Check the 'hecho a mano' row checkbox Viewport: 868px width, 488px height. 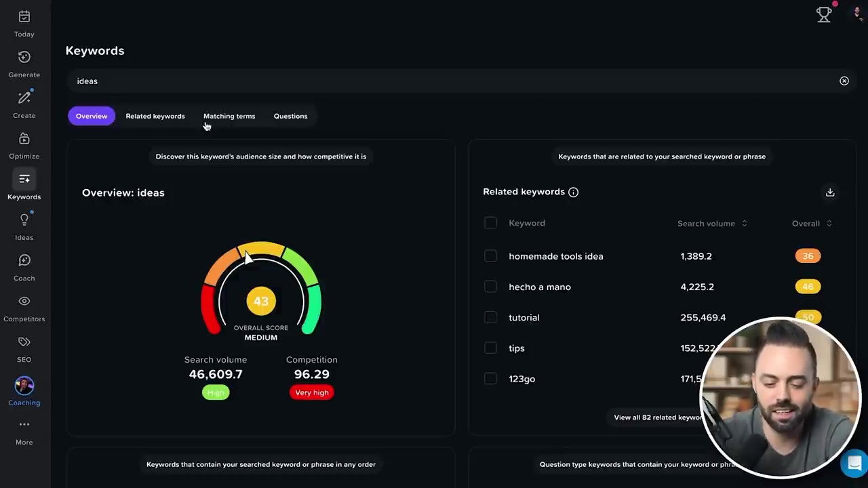pyautogui.click(x=490, y=287)
